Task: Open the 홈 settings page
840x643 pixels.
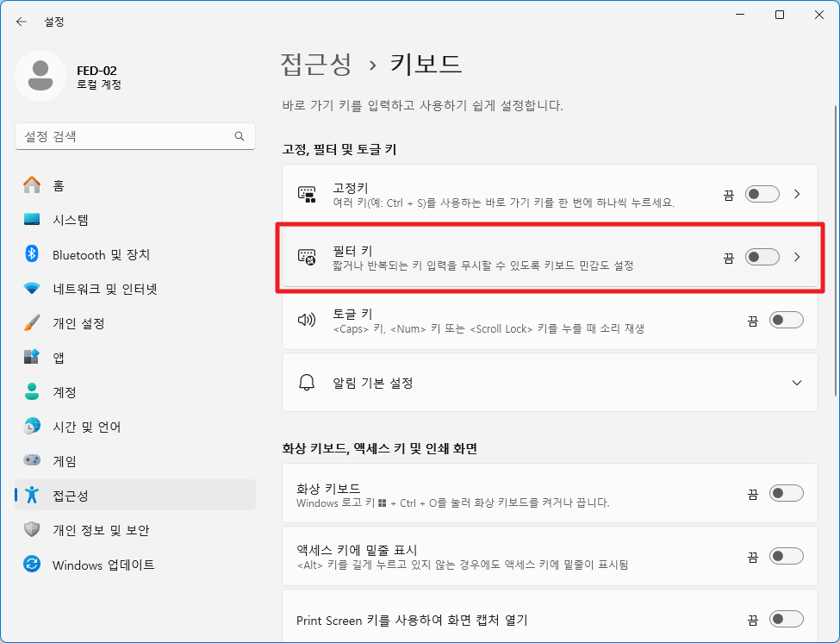Action: tap(135, 184)
